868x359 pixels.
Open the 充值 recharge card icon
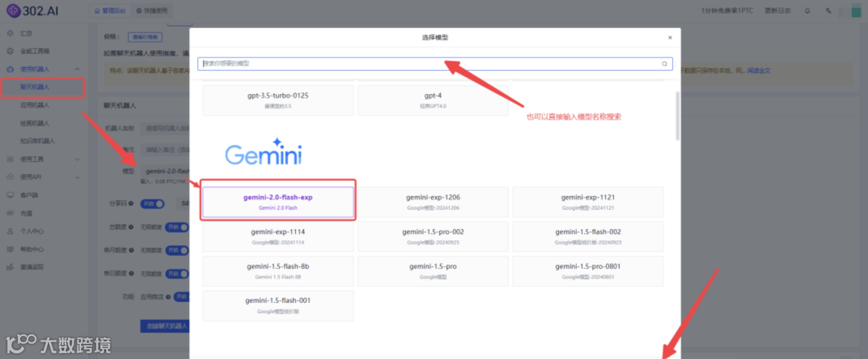[x=11, y=213]
